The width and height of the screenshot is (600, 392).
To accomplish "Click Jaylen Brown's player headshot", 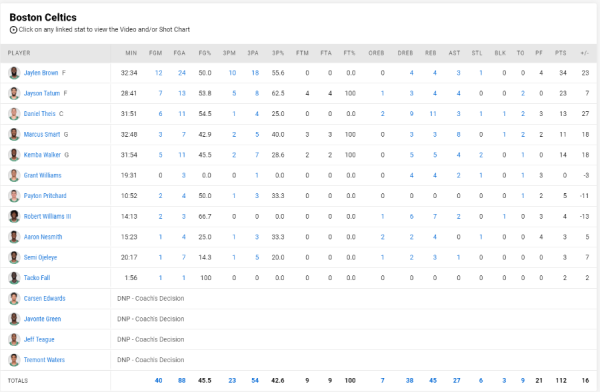I will coord(14,73).
